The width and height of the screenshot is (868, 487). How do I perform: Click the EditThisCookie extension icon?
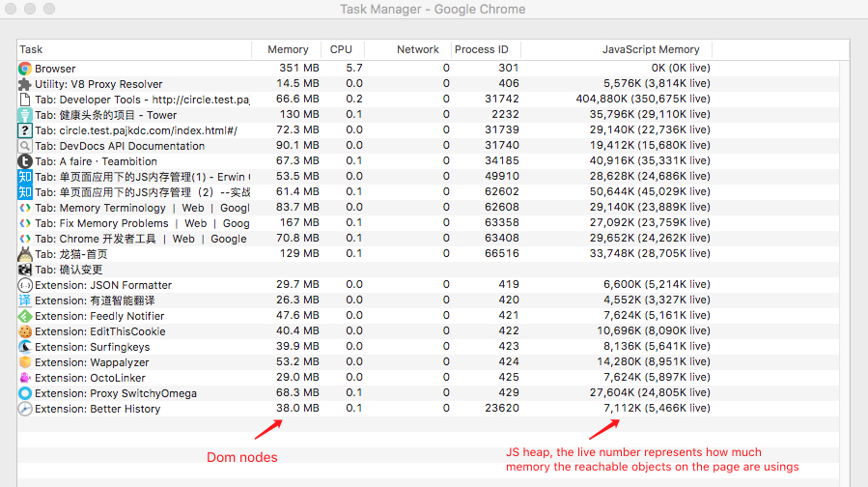point(25,331)
